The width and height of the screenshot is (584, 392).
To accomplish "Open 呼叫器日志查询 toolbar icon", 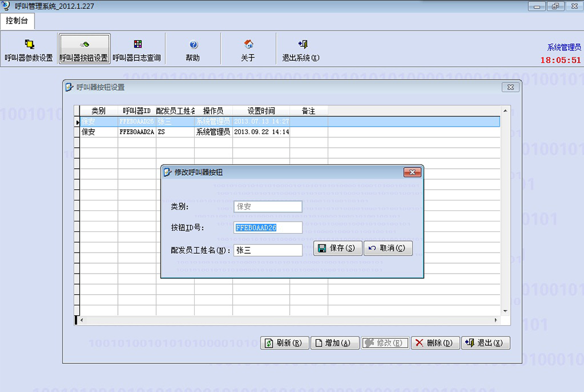I will (137, 50).
